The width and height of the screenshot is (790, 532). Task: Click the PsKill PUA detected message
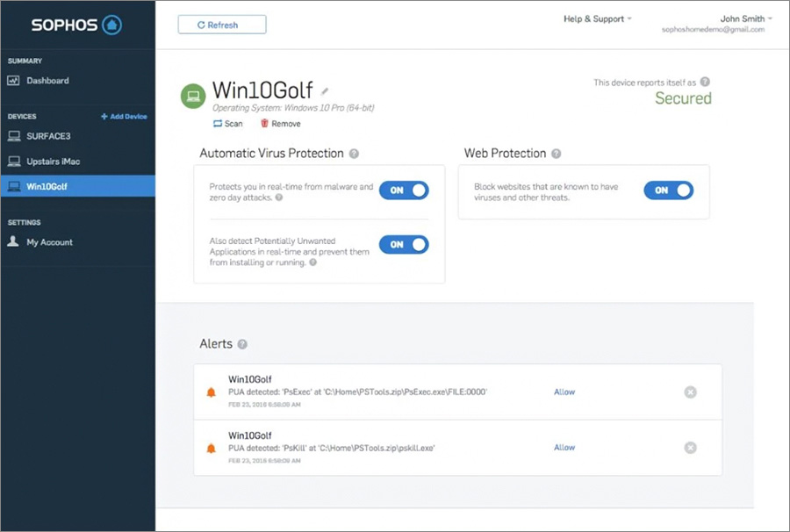tap(332, 448)
